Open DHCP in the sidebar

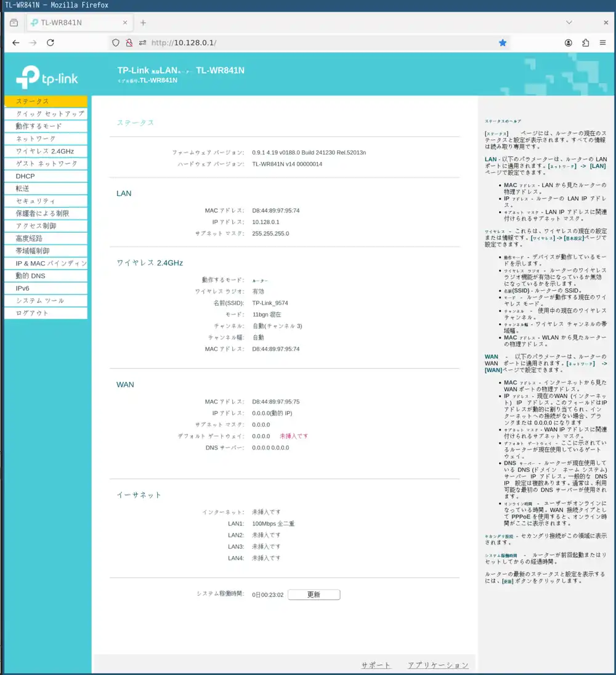pyautogui.click(x=46, y=176)
